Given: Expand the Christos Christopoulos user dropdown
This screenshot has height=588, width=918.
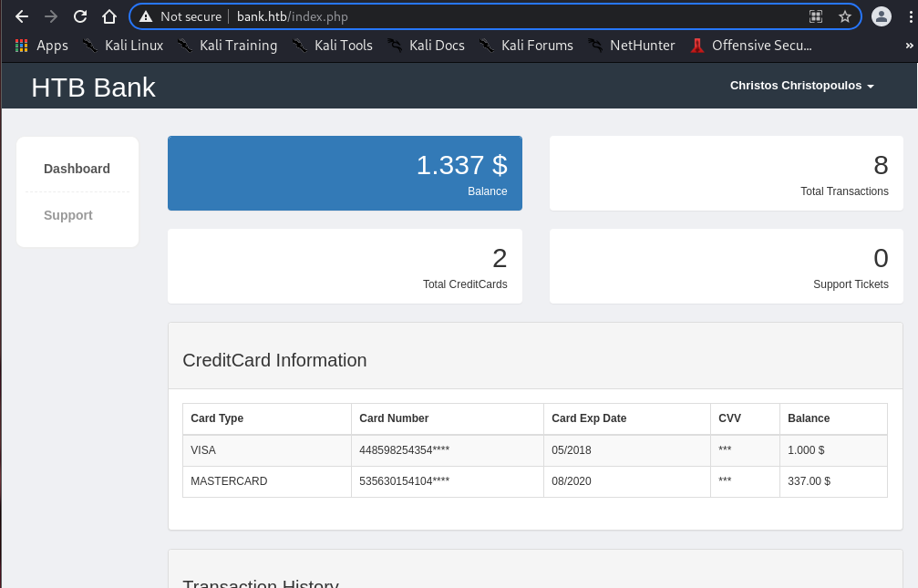Looking at the screenshot, I should (801, 86).
